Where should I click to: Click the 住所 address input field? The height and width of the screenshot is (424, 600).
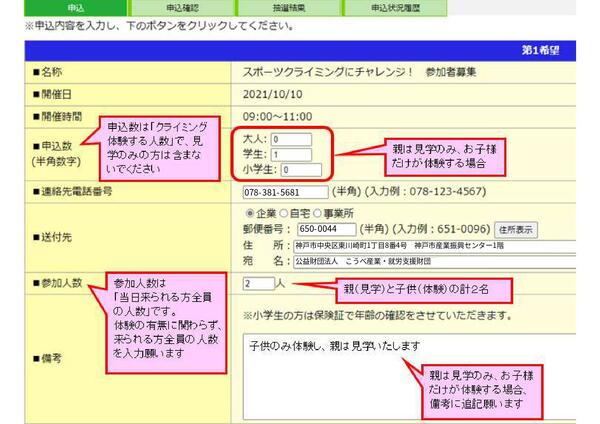[435, 246]
